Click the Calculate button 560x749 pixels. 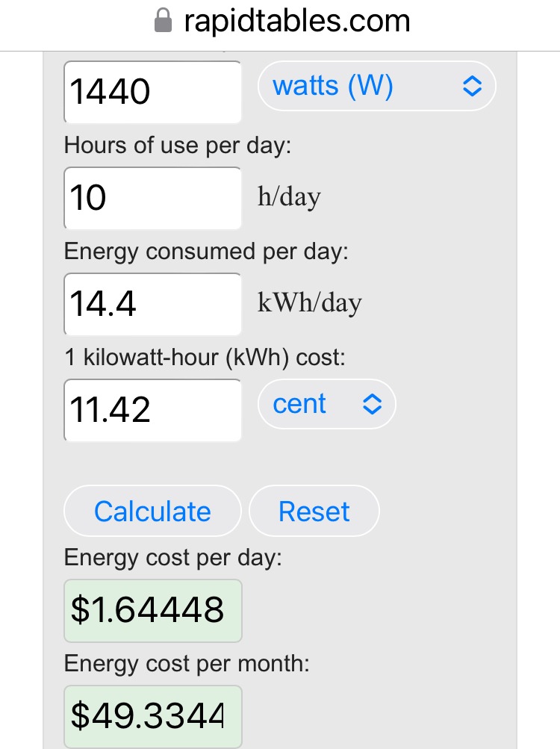coord(152,511)
